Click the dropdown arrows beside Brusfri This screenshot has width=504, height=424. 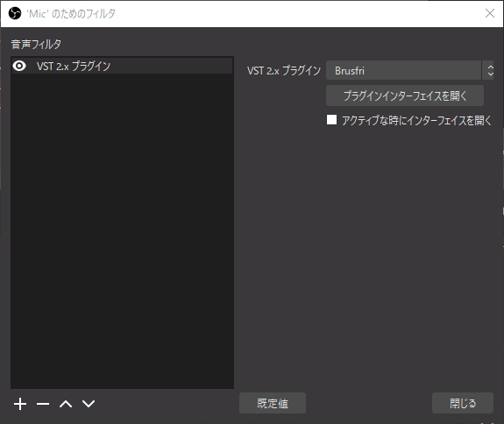490,70
